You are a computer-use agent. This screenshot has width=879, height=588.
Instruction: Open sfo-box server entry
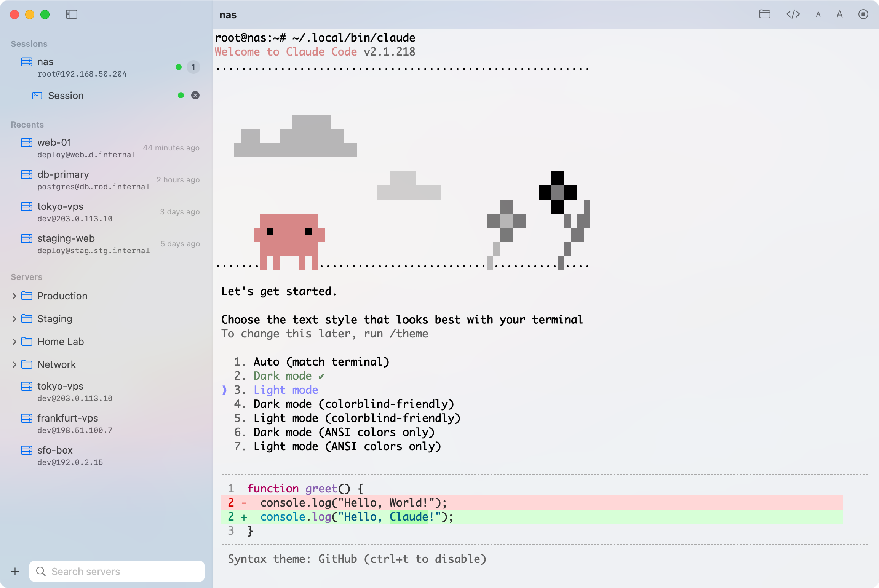[x=107, y=456]
